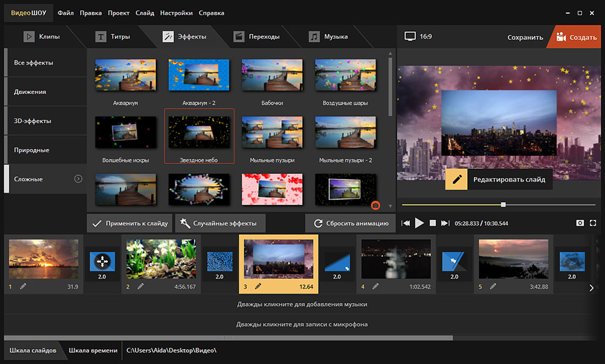605x364 pixels.
Task: Select Все эффекты category
Action: point(46,62)
